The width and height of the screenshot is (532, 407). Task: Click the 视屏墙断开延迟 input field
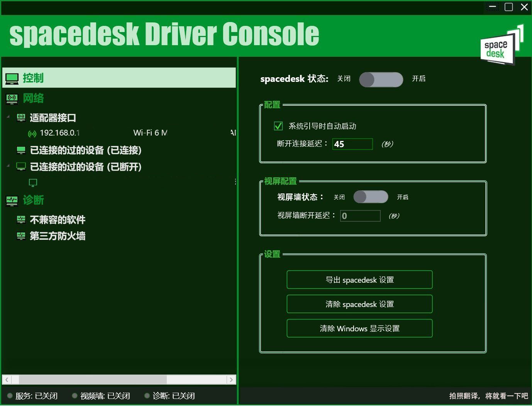click(360, 216)
